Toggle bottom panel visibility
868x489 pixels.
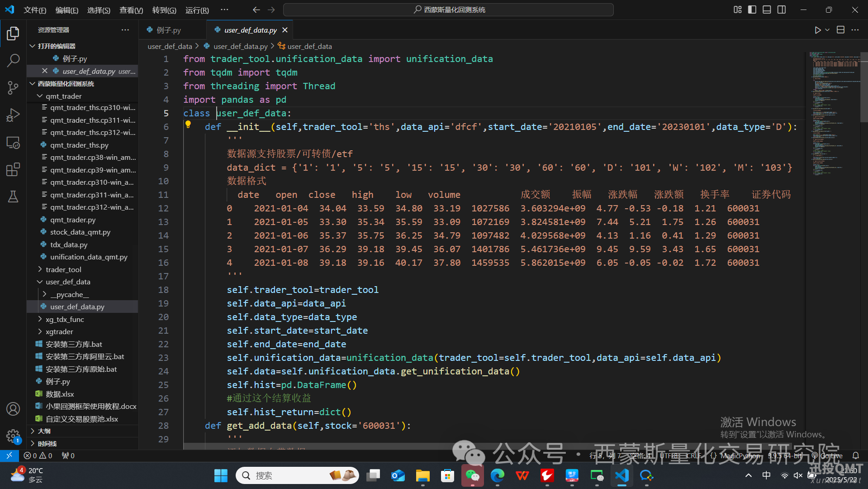767,10
